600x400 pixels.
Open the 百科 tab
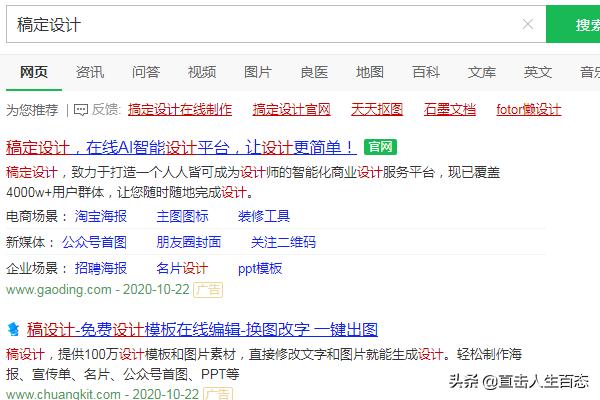[x=426, y=72]
